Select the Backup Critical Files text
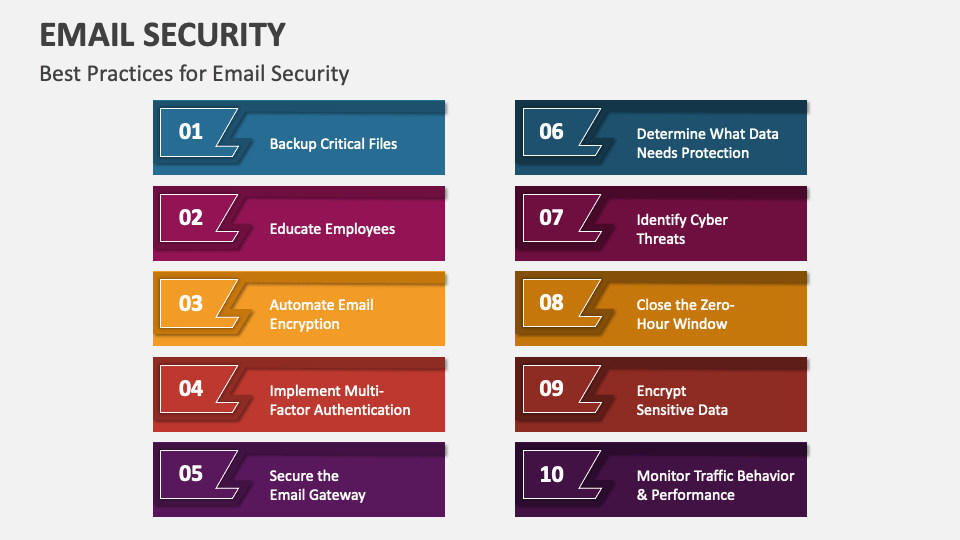The width and height of the screenshot is (960, 540). click(333, 144)
